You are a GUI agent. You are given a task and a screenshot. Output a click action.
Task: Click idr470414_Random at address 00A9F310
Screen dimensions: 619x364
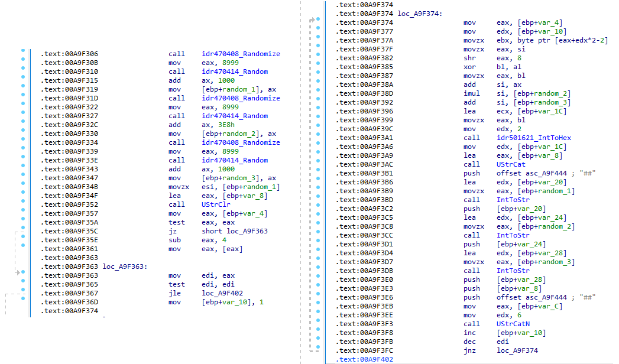click(x=235, y=71)
